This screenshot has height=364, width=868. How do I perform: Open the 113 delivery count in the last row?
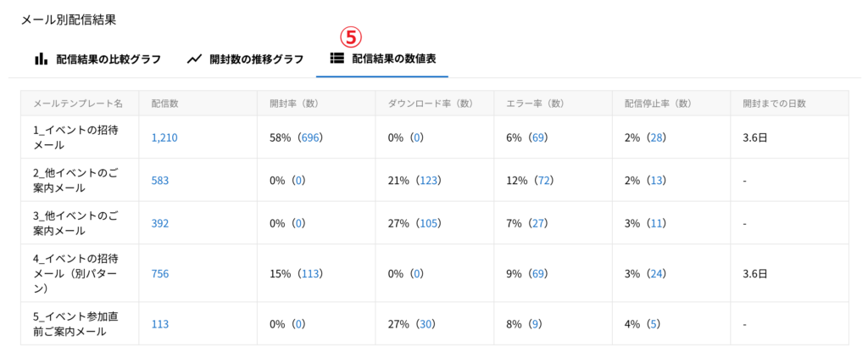click(160, 323)
